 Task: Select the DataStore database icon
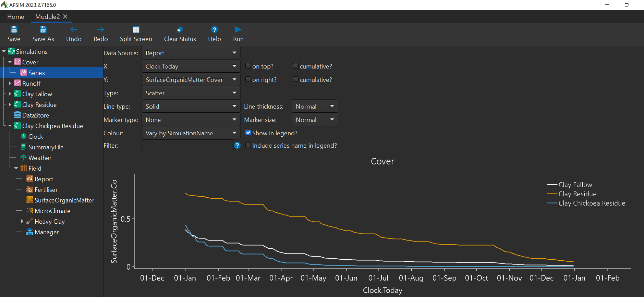click(17, 115)
